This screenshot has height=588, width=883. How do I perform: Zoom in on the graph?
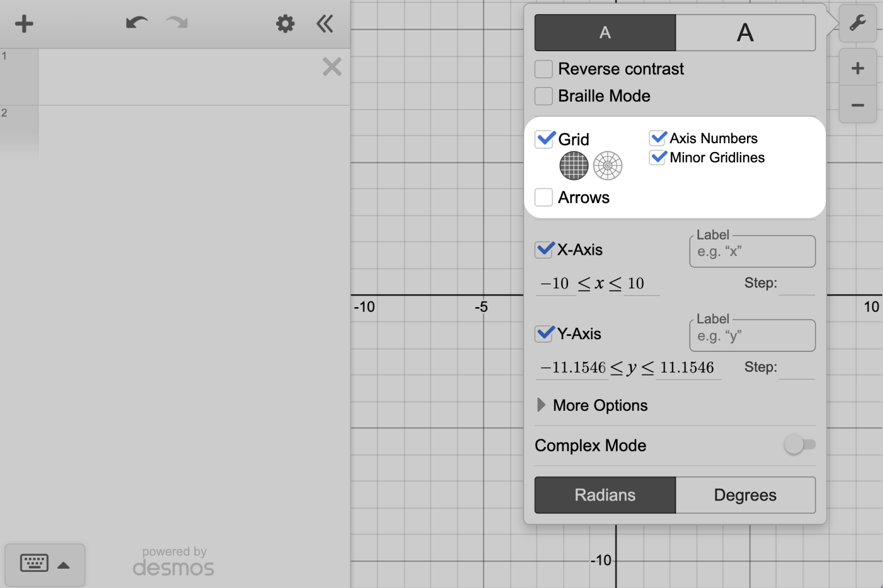coord(858,68)
